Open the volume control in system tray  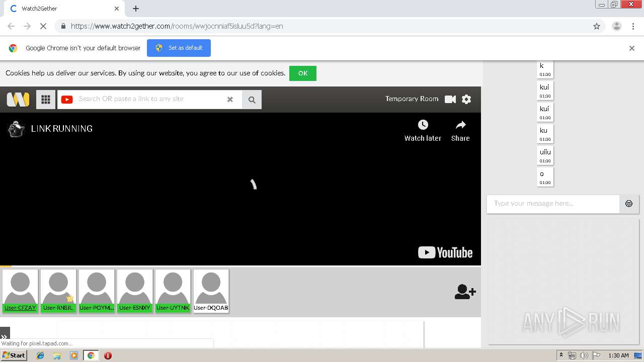click(x=584, y=355)
